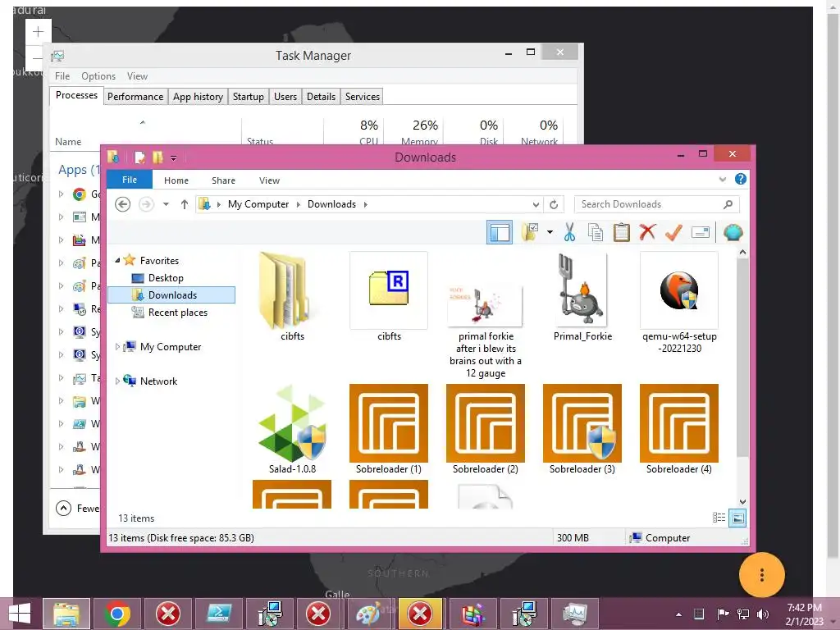The width and height of the screenshot is (840, 630).
Task: Open the Task Manager Options menu
Action: pyautogui.click(x=98, y=76)
